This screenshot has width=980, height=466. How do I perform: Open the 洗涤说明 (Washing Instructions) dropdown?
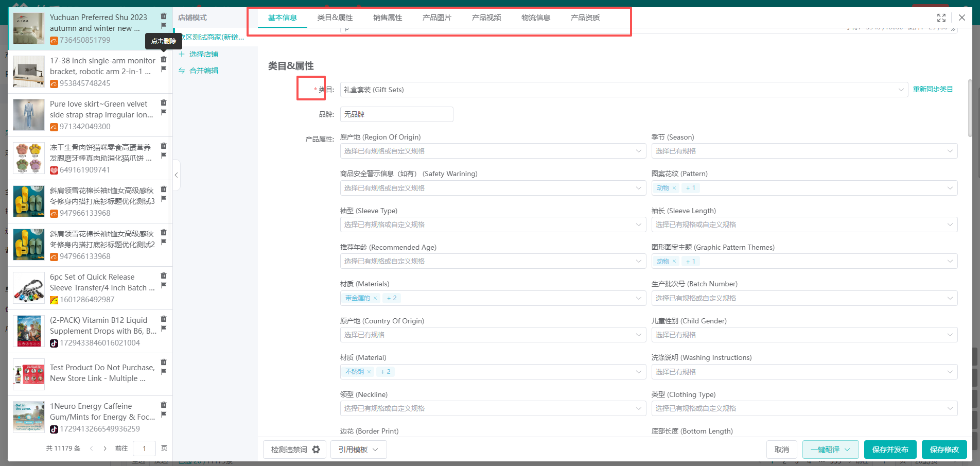pyautogui.click(x=804, y=372)
